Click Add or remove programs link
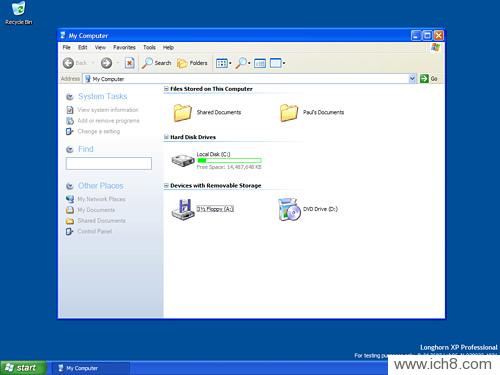Screen dimensions: 500x375 [108, 121]
